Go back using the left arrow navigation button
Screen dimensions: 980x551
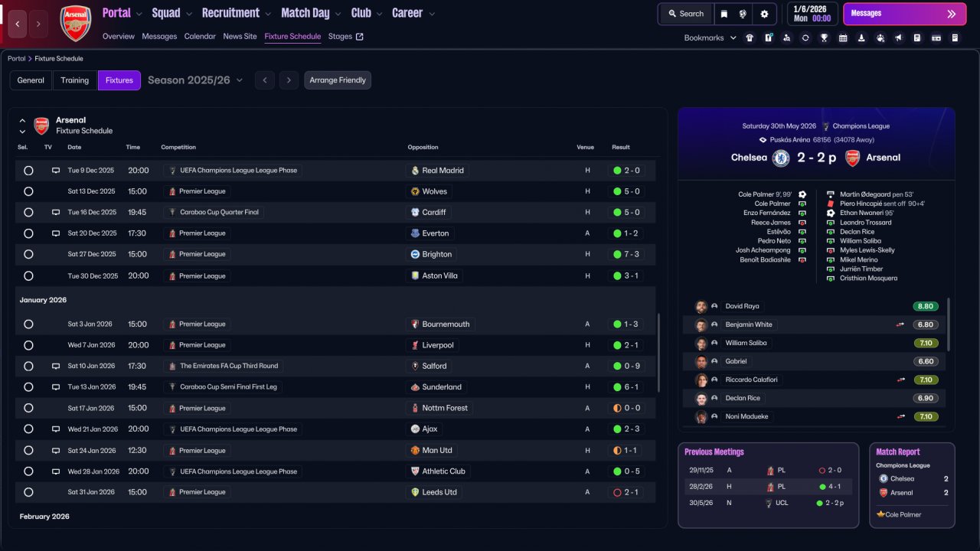(18, 24)
